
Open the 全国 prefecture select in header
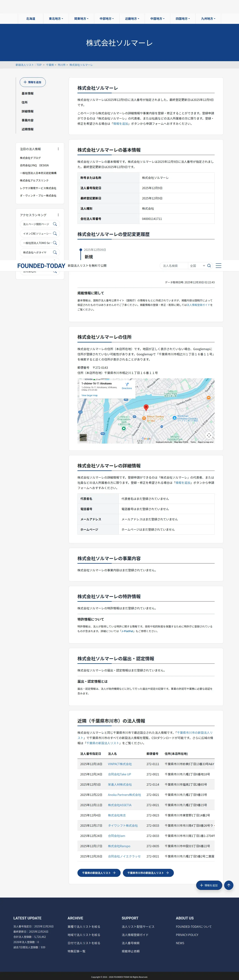pos(197,266)
